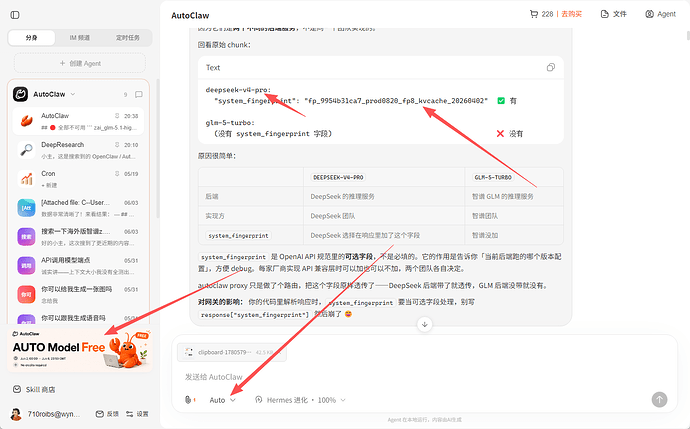Click the 智谱 GLM 的推理服务 cell
Viewport: 690px width, 429px height.
point(503,196)
